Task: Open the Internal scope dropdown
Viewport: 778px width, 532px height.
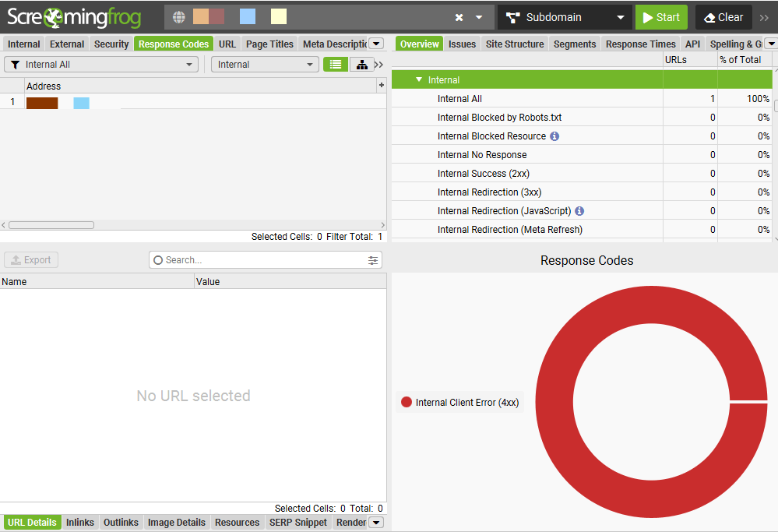Action: click(x=265, y=65)
